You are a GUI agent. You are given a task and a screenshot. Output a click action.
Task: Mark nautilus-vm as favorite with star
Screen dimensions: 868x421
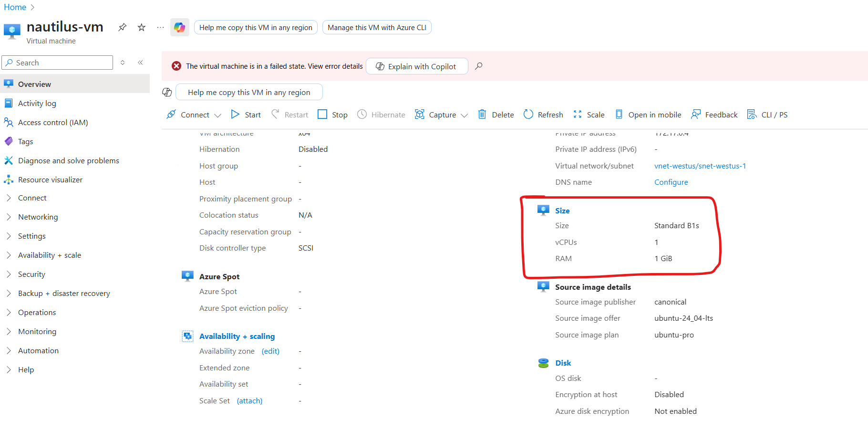(x=142, y=27)
